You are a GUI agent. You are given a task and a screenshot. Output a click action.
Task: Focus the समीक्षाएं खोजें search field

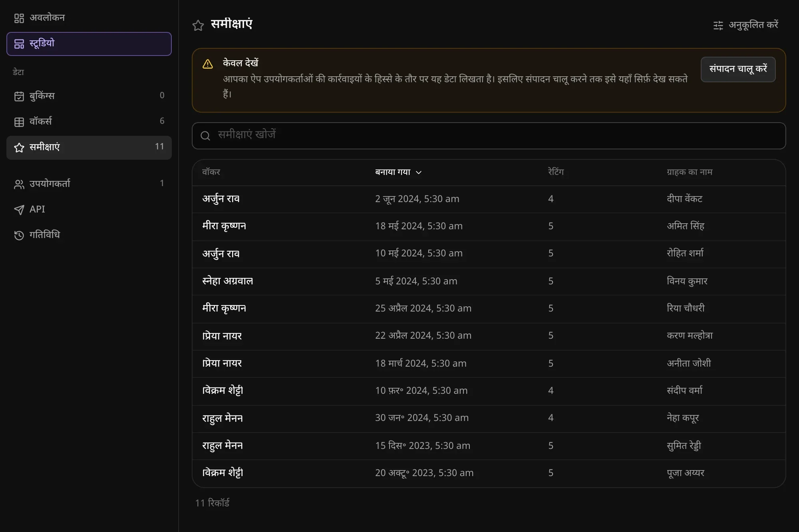pyautogui.click(x=489, y=136)
